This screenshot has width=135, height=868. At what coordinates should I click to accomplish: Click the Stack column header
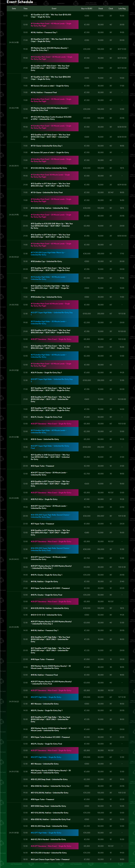(x=100, y=8)
